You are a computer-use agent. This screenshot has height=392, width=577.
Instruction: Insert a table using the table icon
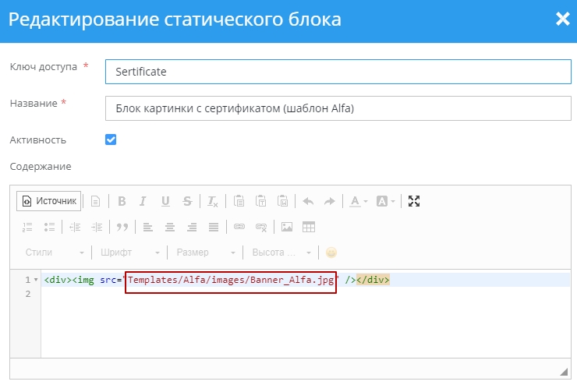point(309,228)
